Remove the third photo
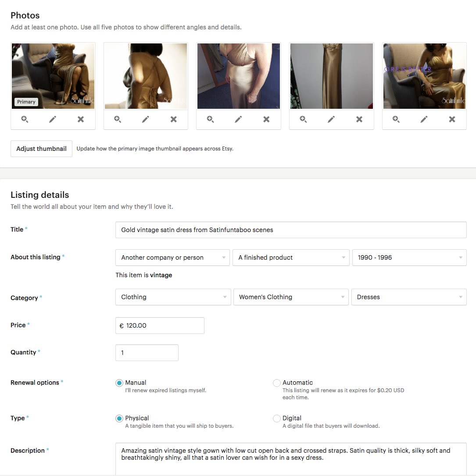476x476 pixels. (266, 119)
